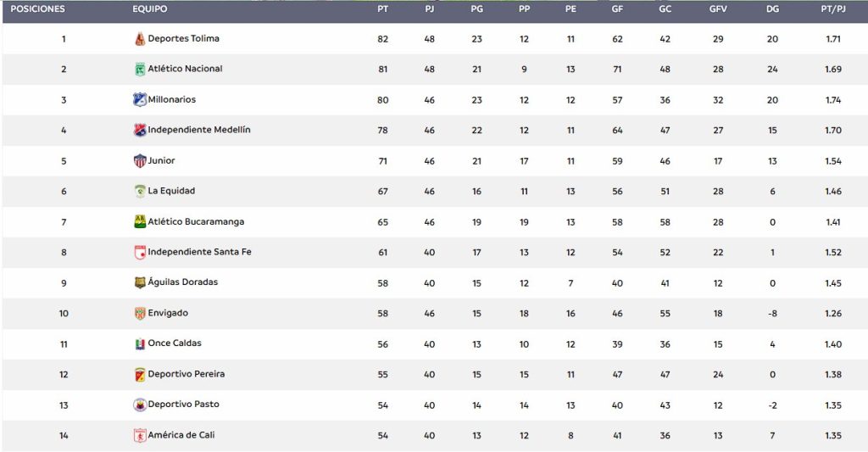Image resolution: width=868 pixels, height=452 pixels.
Task: Open the Deportivo Pasto team link
Action: coord(183,405)
